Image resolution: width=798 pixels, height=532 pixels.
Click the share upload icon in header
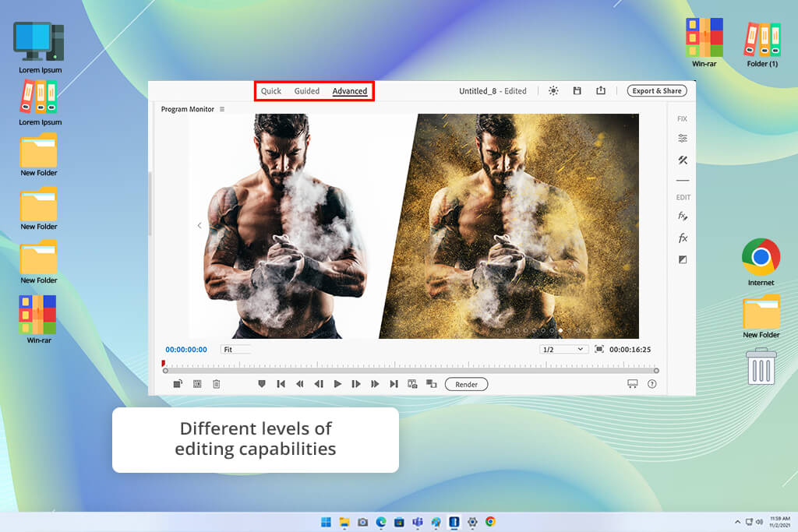601,91
